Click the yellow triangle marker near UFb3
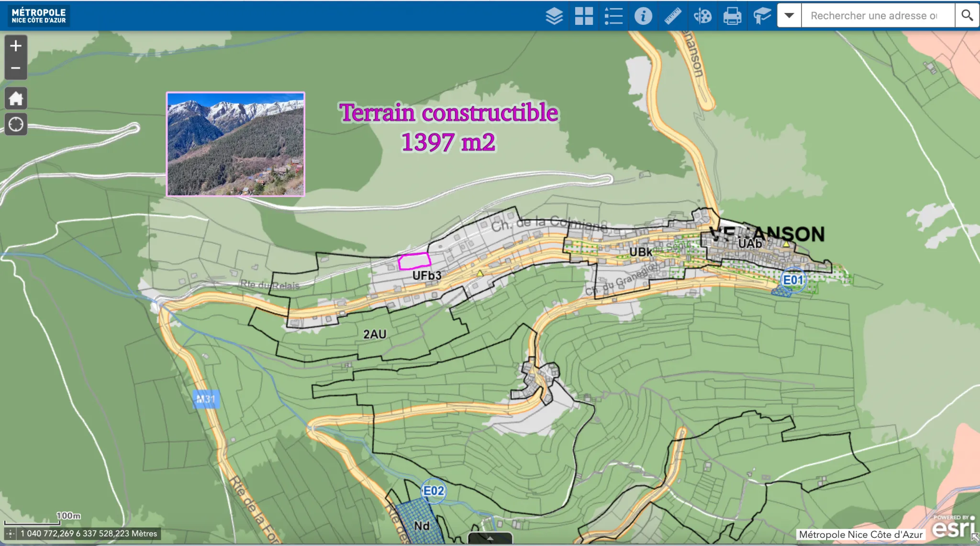 (480, 273)
